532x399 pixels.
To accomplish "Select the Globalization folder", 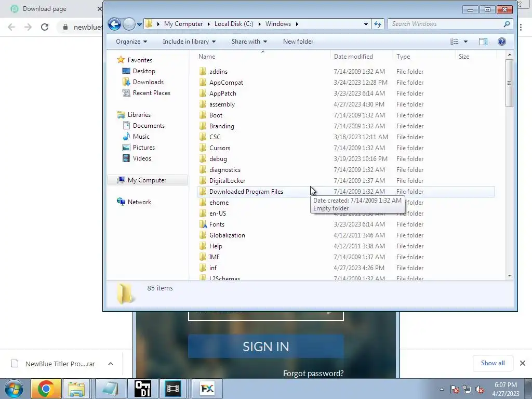I will click(x=227, y=235).
